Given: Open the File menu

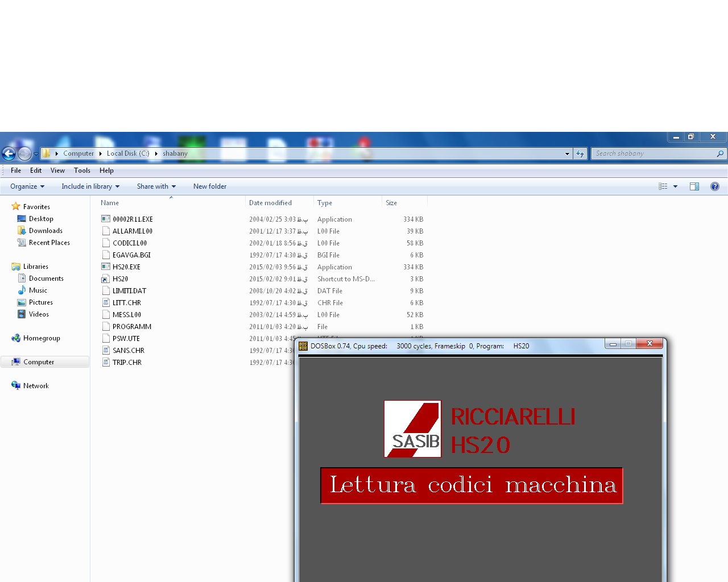Looking at the screenshot, I should click(x=16, y=171).
